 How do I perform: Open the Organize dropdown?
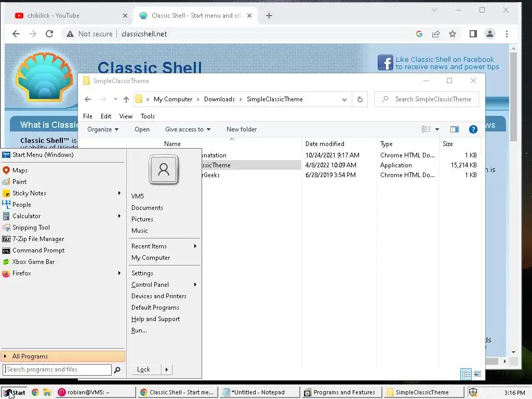pyautogui.click(x=103, y=129)
